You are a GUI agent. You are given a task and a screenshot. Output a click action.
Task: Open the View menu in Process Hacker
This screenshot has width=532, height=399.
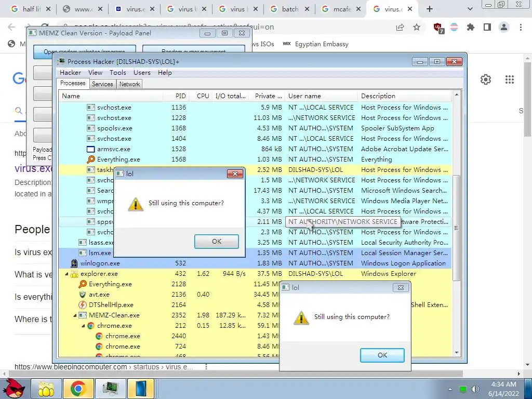(96, 73)
